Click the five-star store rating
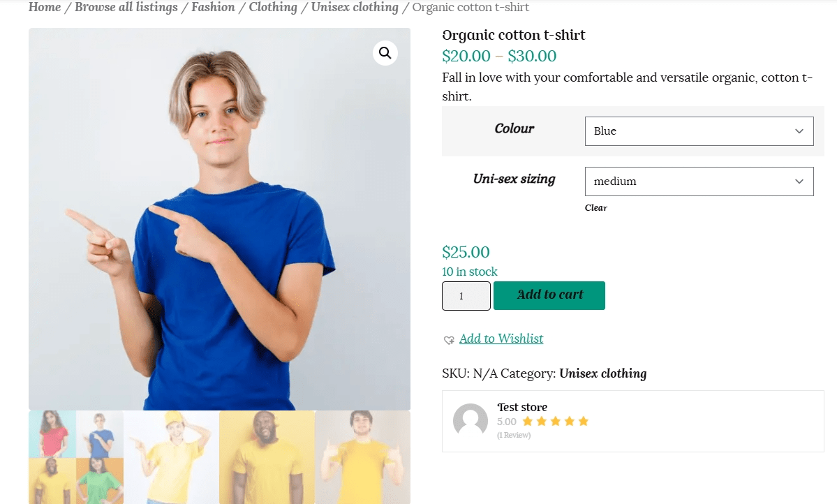Viewport: 837px width, 504px height. 555,422
